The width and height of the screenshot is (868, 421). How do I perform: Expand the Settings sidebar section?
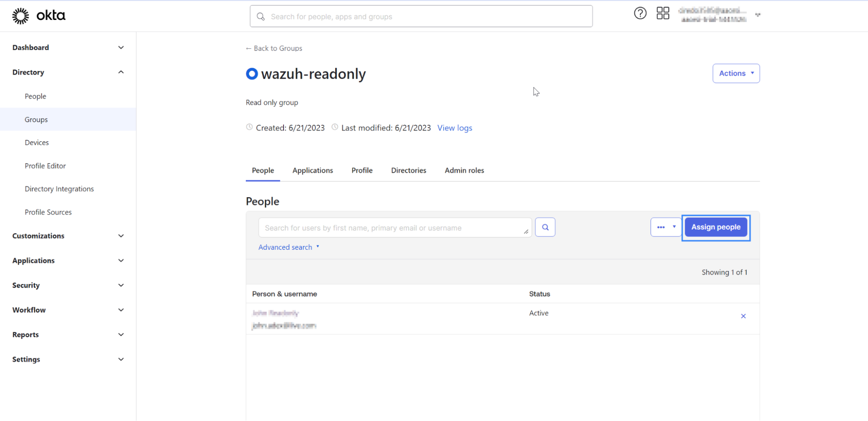point(68,360)
